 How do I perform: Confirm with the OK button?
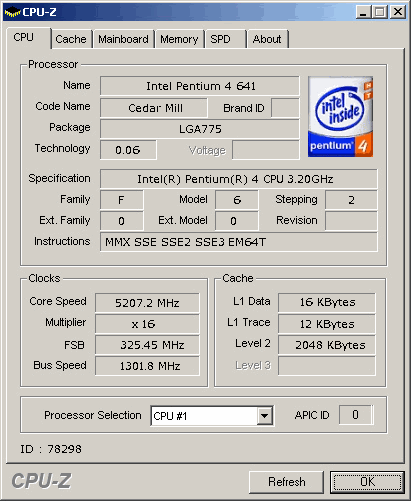point(367,482)
